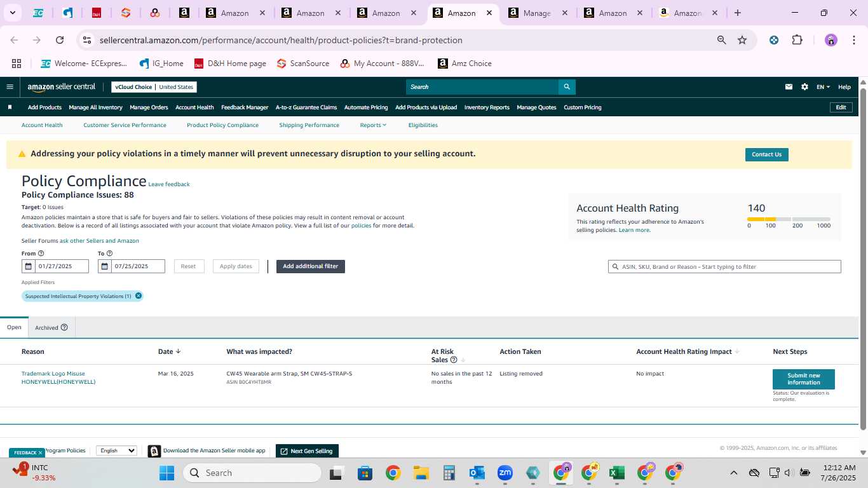Click the At Risk Sales help icon
The width and height of the screenshot is (868, 488).
(453, 360)
